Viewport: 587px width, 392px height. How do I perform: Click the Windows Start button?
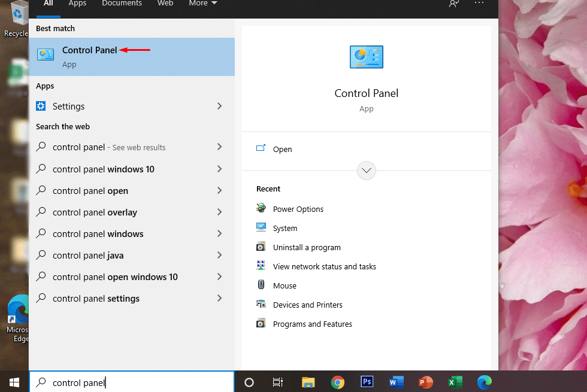(x=14, y=382)
